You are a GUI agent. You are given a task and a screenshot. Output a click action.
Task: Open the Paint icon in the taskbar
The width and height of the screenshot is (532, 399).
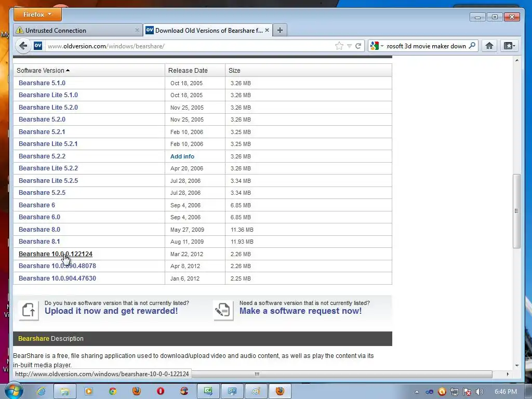click(256, 392)
